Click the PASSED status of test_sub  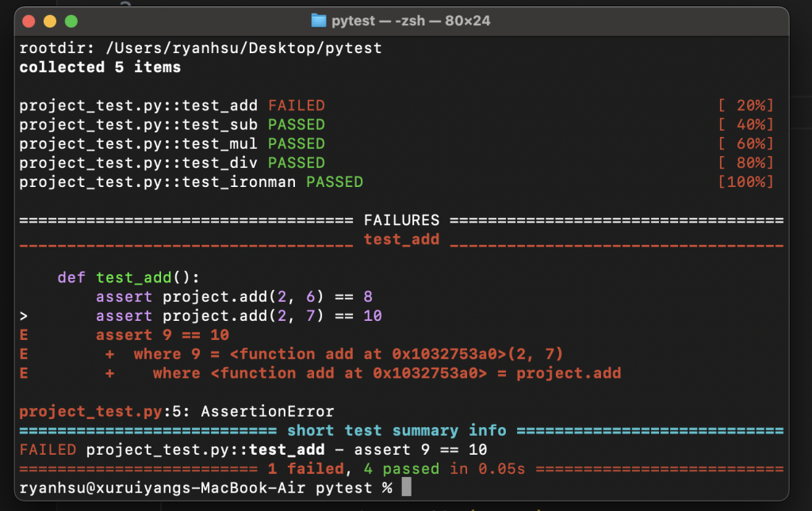(297, 124)
